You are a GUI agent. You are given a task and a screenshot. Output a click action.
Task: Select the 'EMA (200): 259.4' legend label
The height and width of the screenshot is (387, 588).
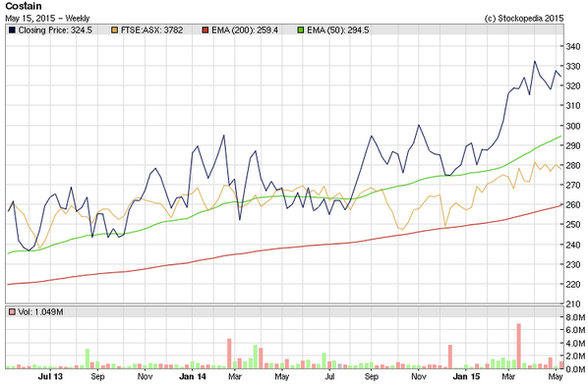[x=245, y=30]
